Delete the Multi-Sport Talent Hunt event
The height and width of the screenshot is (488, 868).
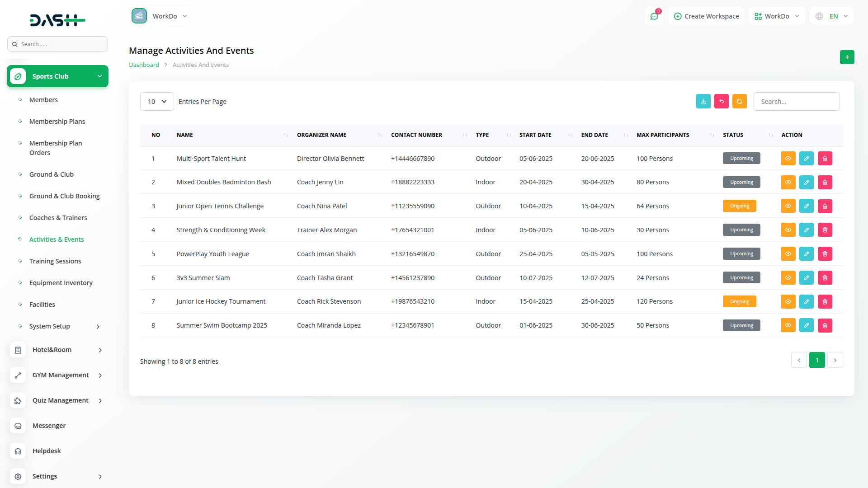[825, 159]
